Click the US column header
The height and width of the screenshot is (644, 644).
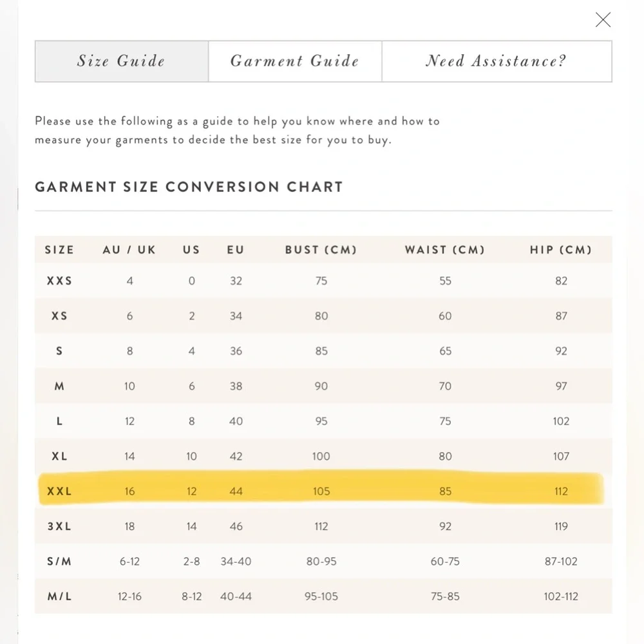(x=191, y=250)
